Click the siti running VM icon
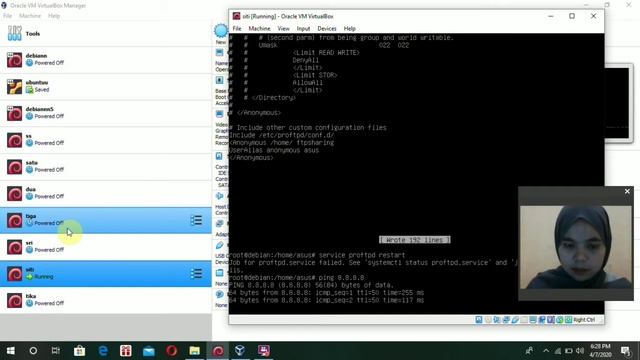Screen dimensions: 640x360 coord(15,274)
